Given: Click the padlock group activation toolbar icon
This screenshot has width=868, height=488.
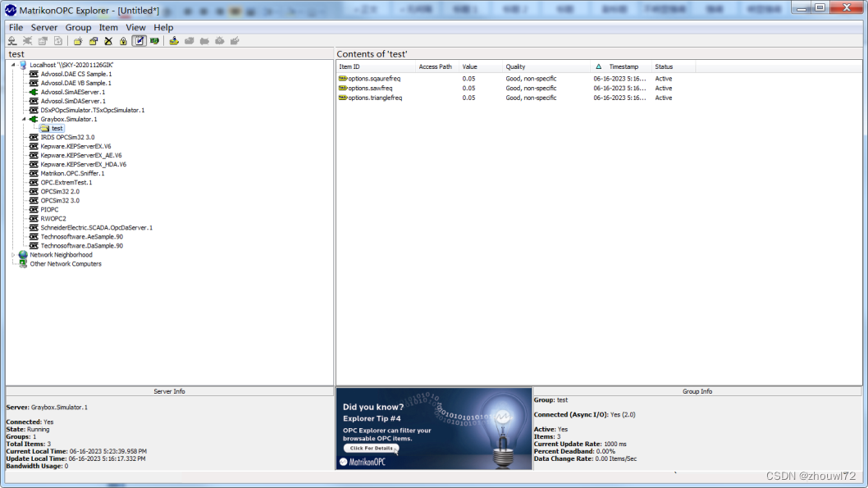Looking at the screenshot, I should click(x=121, y=41).
